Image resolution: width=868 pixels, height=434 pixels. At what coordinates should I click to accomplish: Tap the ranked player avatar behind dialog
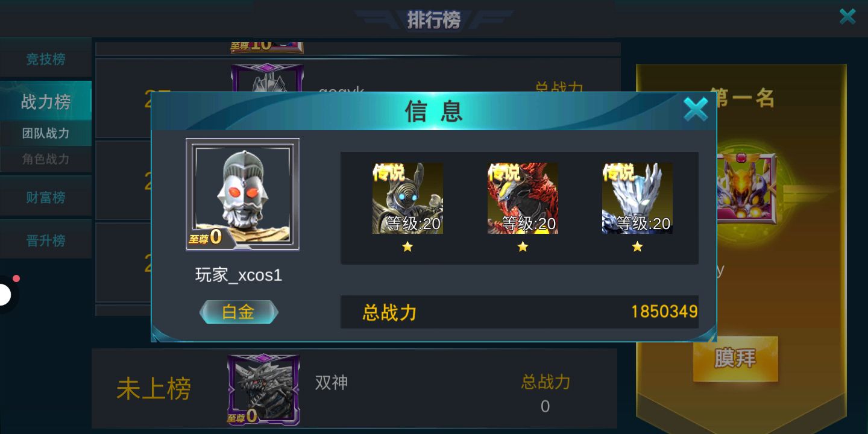coord(267,78)
